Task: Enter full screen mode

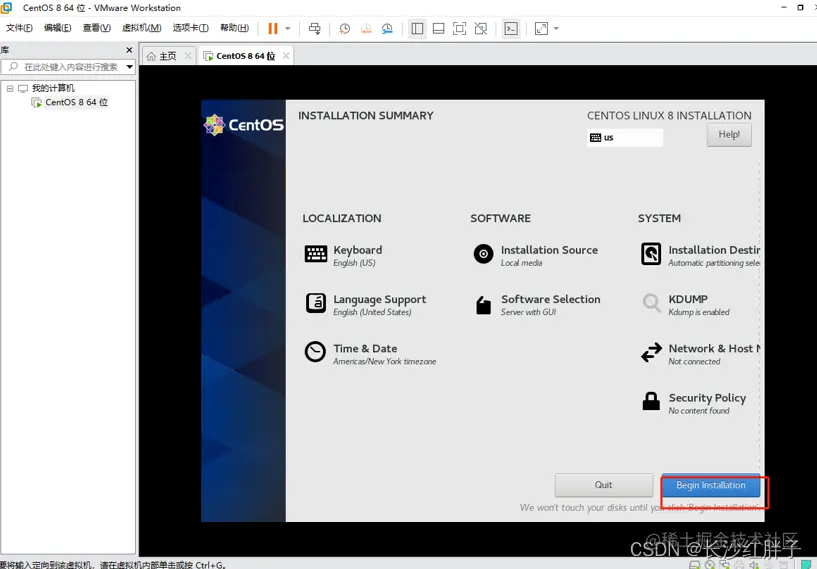Action: tap(460, 29)
